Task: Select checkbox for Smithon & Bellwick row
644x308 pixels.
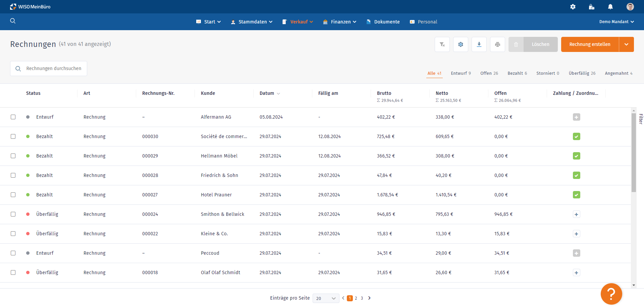Action: [13, 214]
